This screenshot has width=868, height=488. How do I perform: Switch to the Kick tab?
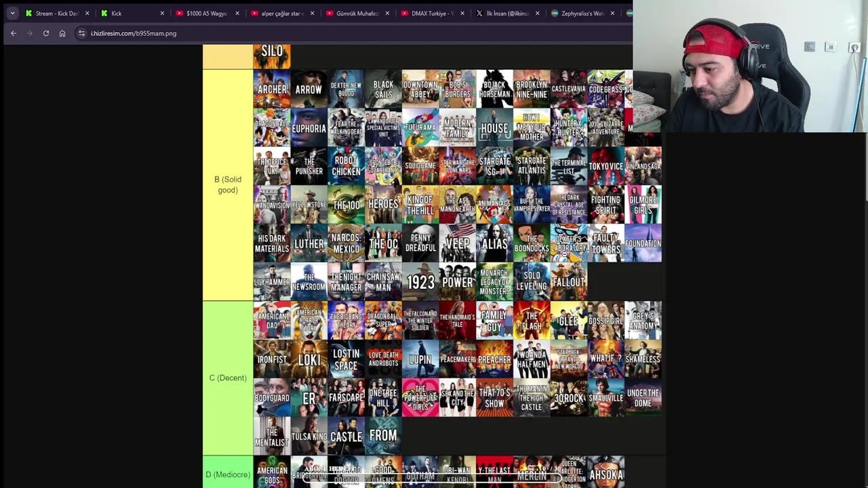[x=132, y=13]
